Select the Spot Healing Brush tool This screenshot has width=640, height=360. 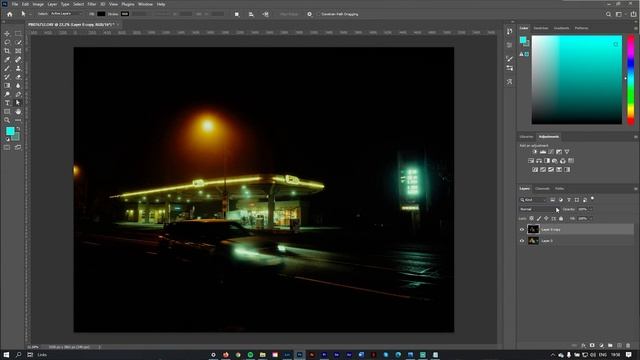click(18, 60)
